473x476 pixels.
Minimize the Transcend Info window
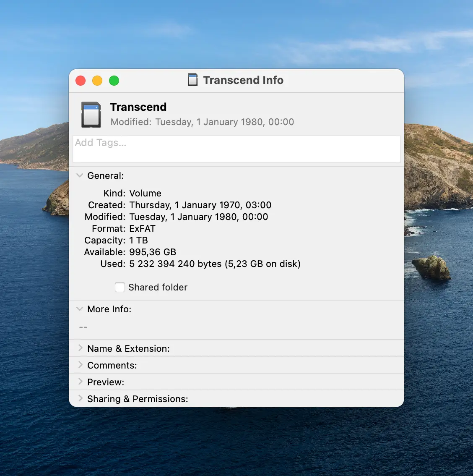click(97, 81)
